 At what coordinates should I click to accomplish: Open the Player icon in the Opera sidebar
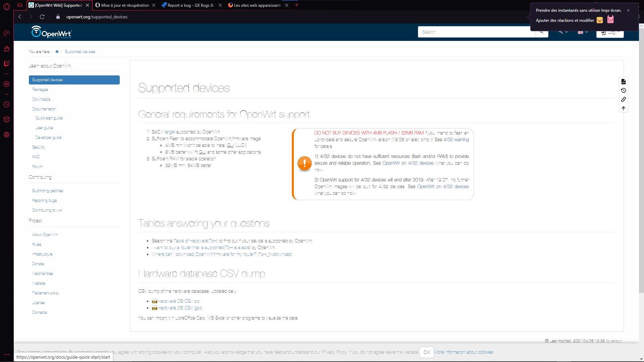6,84
